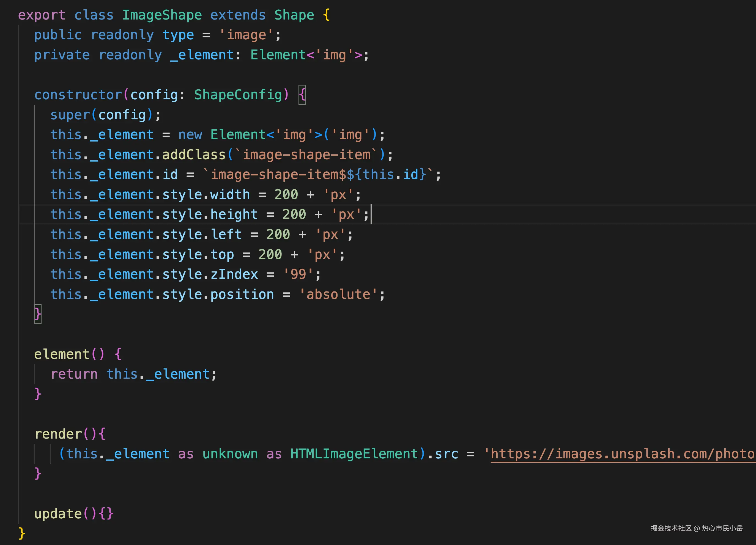Click the final yellow closing class brace
756x545 pixels.
coord(22,533)
